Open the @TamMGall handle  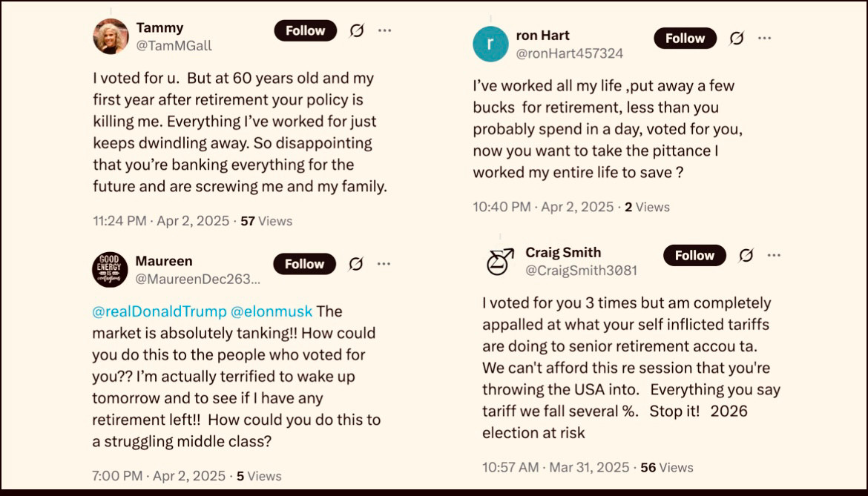174,46
